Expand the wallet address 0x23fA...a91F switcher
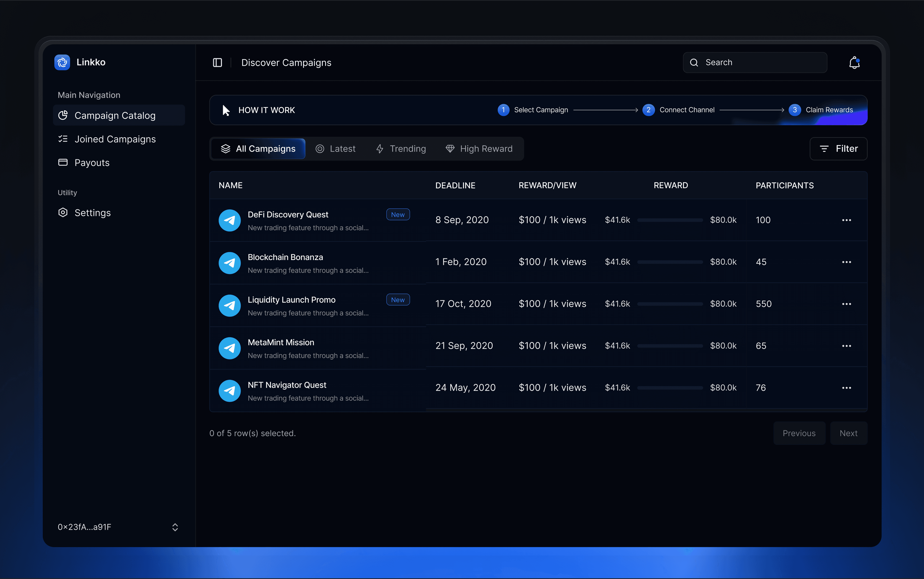This screenshot has height=579, width=924. coord(175,527)
